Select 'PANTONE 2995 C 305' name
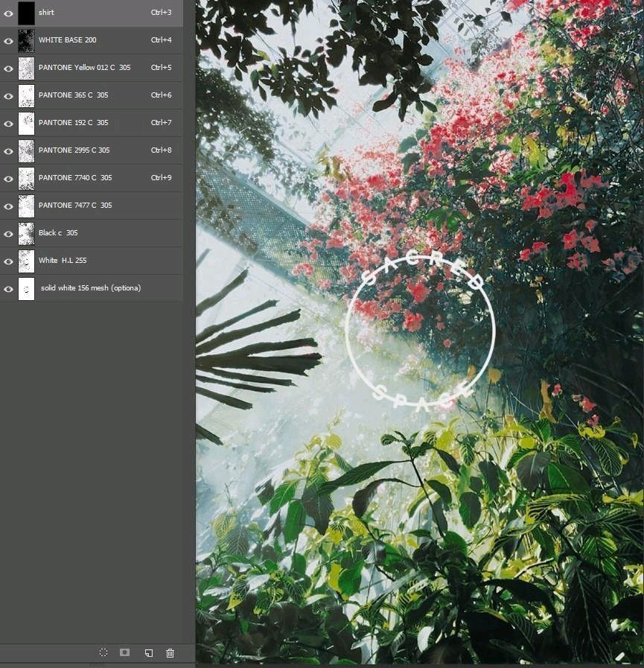The height and width of the screenshot is (668, 644). tap(74, 150)
